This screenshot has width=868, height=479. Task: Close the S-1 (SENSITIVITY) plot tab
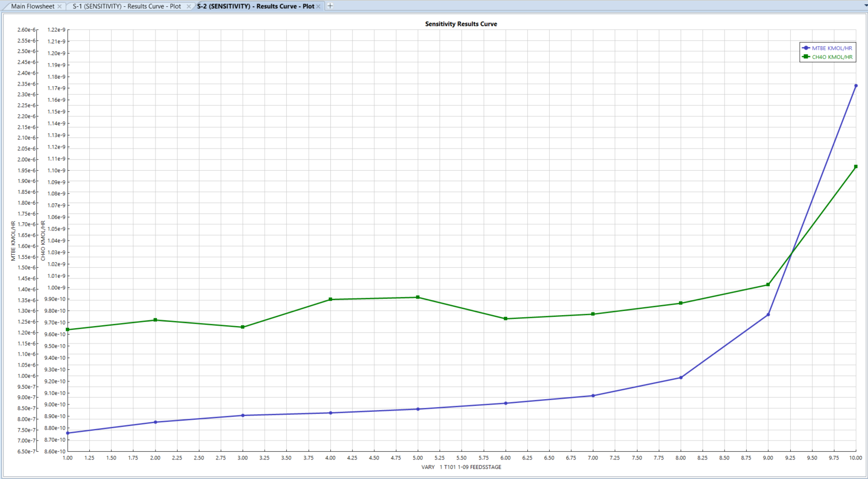coord(189,6)
